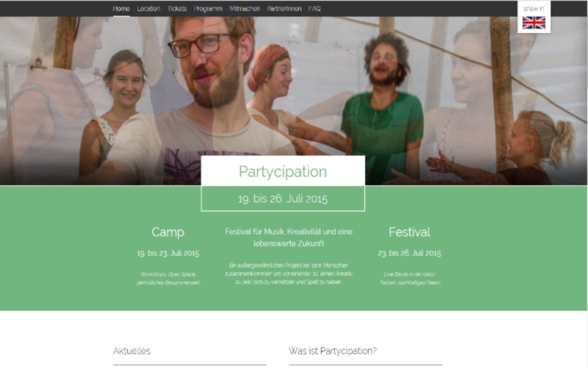This screenshot has height=368, width=588.
Task: Click the 'Was ist Partycipation?' heading
Action: coord(333,351)
